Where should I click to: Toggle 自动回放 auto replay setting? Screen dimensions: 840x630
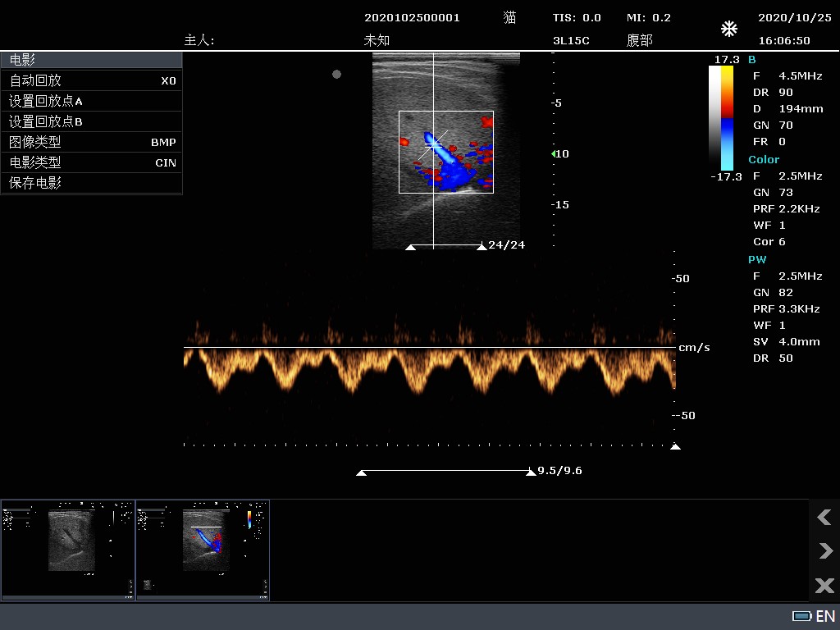[x=92, y=80]
